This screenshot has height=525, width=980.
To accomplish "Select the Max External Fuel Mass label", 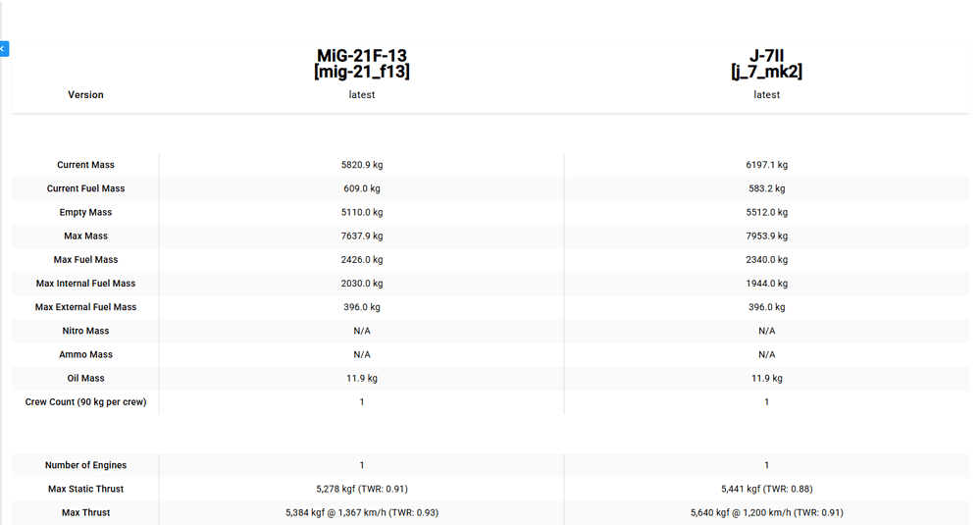I will coord(85,307).
